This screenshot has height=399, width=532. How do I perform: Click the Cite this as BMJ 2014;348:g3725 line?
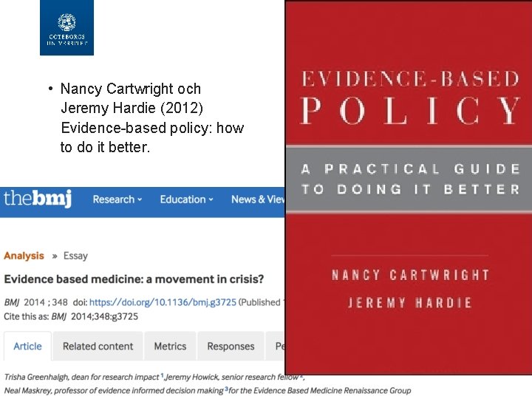[x=71, y=317]
